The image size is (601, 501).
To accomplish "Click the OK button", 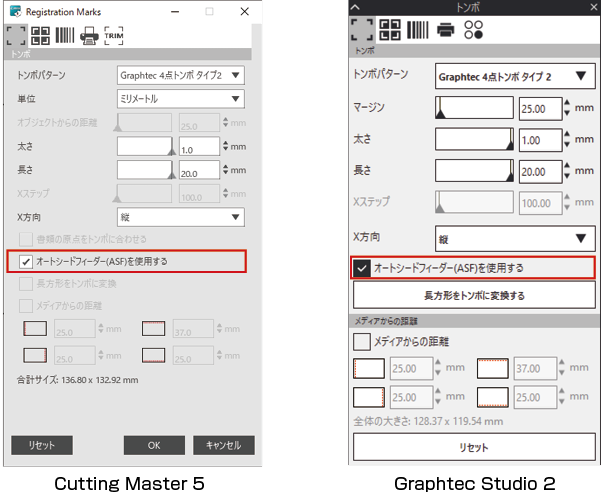I will [x=154, y=445].
